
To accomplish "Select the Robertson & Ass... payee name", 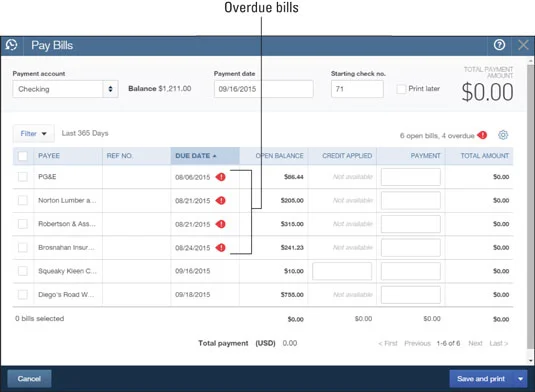I will click(x=67, y=224).
